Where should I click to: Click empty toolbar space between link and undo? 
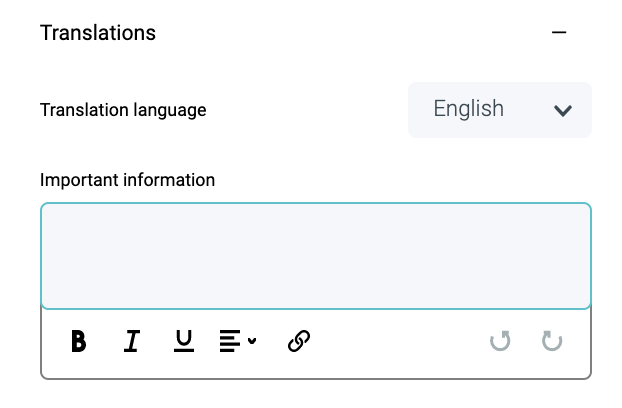click(400, 342)
